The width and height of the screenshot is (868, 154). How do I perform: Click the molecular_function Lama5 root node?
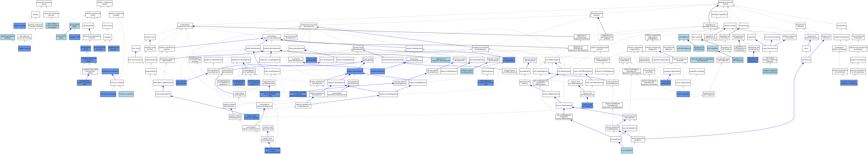tap(44, 3)
